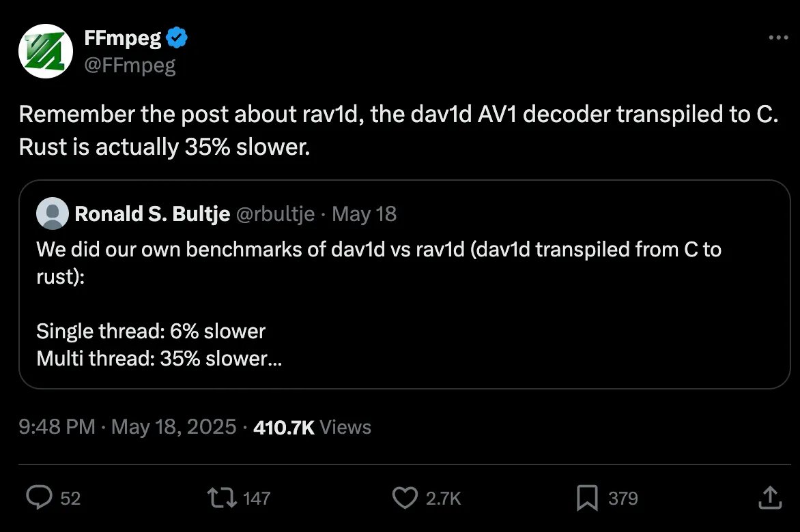
Task: Click Ronald S. Bultje's gray avatar
Action: [55, 214]
